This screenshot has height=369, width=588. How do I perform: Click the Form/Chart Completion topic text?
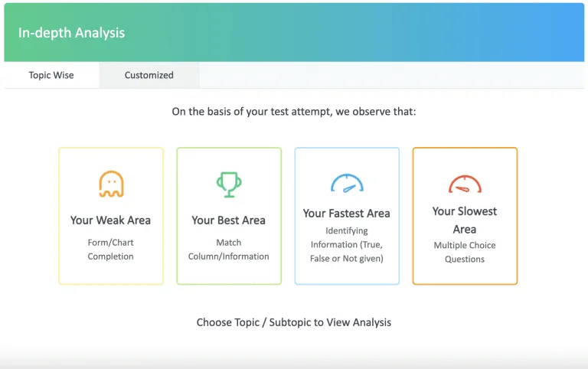(110, 250)
